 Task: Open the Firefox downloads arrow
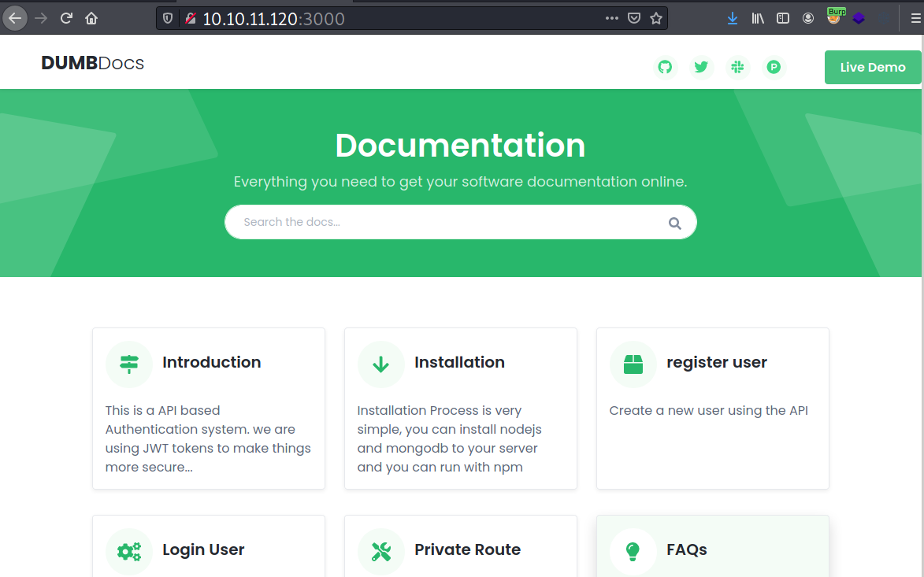pyautogui.click(x=733, y=18)
